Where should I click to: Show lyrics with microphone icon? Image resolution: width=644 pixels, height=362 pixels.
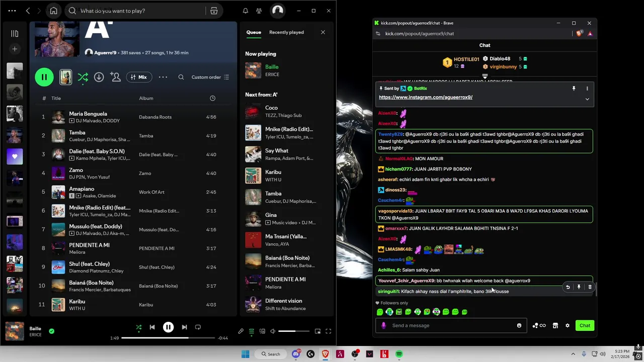click(240, 331)
